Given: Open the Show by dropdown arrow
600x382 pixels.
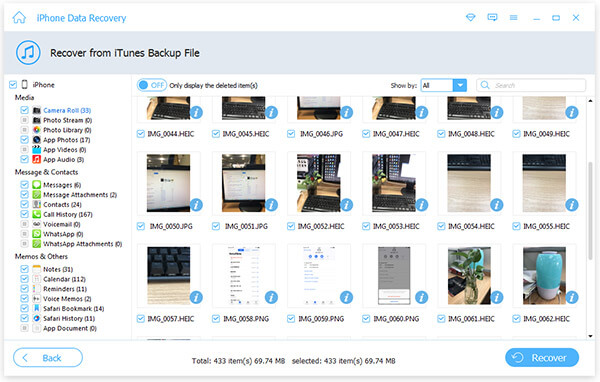Looking at the screenshot, I should [460, 85].
